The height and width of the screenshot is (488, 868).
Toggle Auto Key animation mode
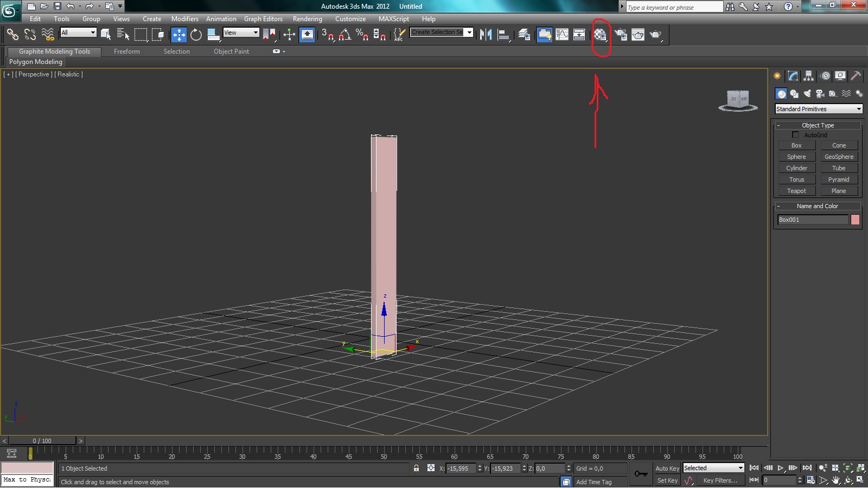tap(667, 468)
